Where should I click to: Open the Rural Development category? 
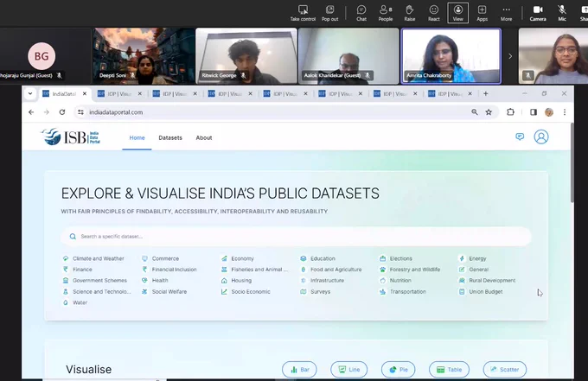487,280
